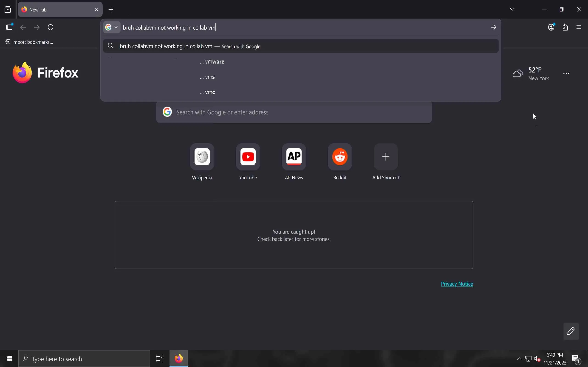Viewport: 588px width, 367px height.
Task: Click the Windows taskbar search box
Action: click(x=84, y=359)
